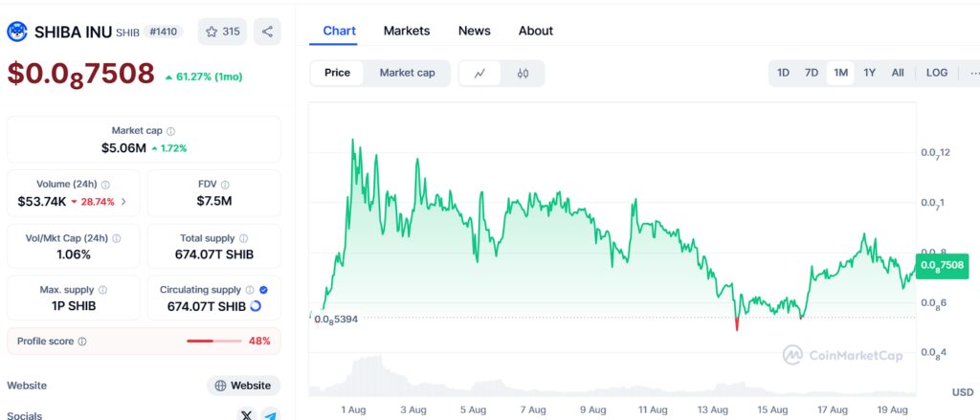
Task: Open the Markets tab
Action: click(407, 31)
